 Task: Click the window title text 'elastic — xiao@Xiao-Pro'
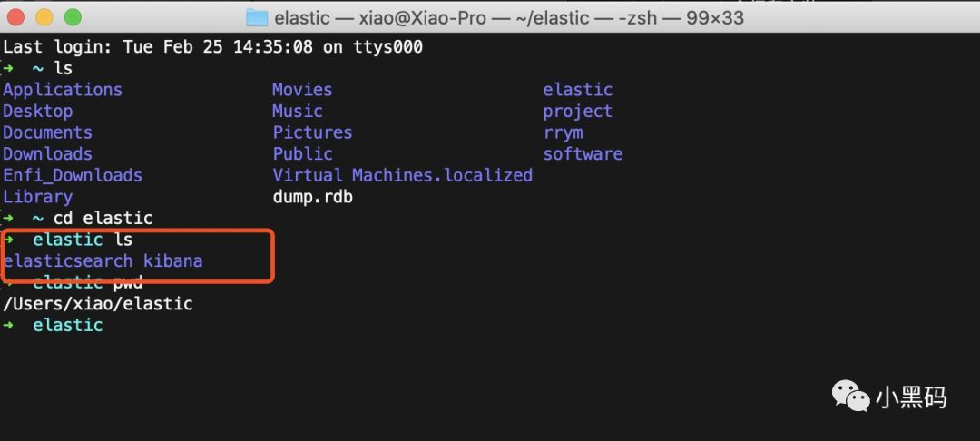380,17
